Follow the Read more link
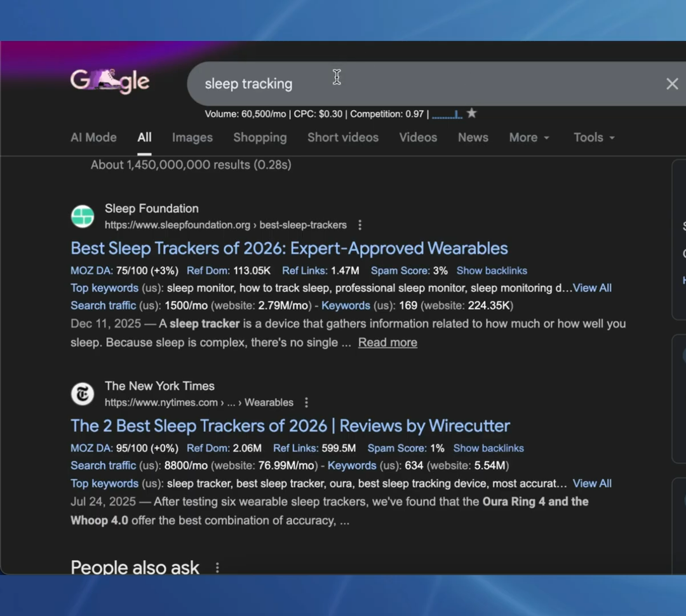Screen dimensions: 686x616 pyautogui.click(x=387, y=342)
